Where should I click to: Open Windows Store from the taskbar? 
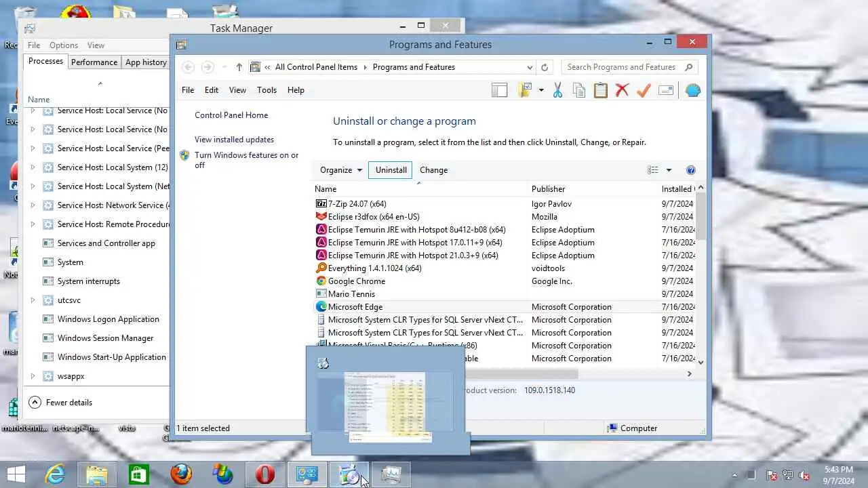(x=138, y=474)
